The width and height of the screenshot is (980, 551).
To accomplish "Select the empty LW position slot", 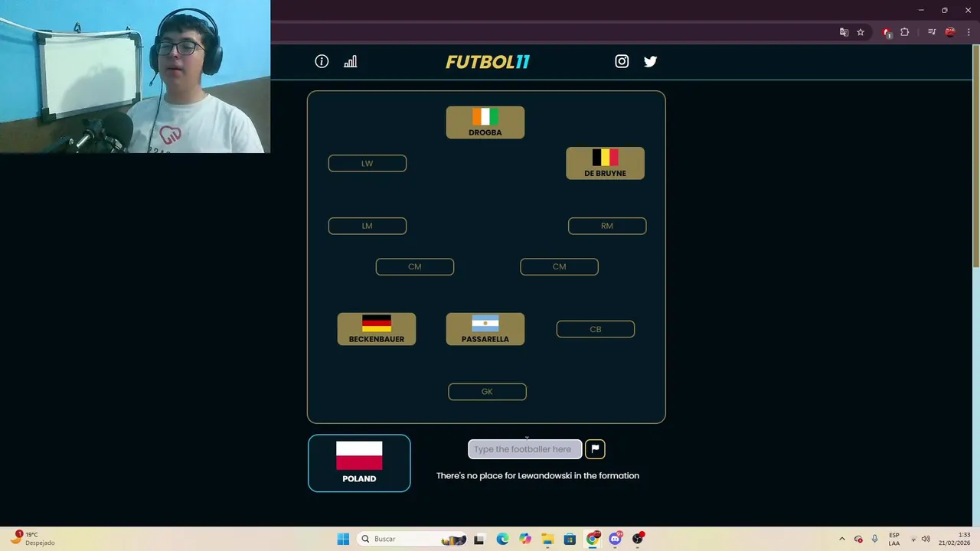I will point(367,163).
